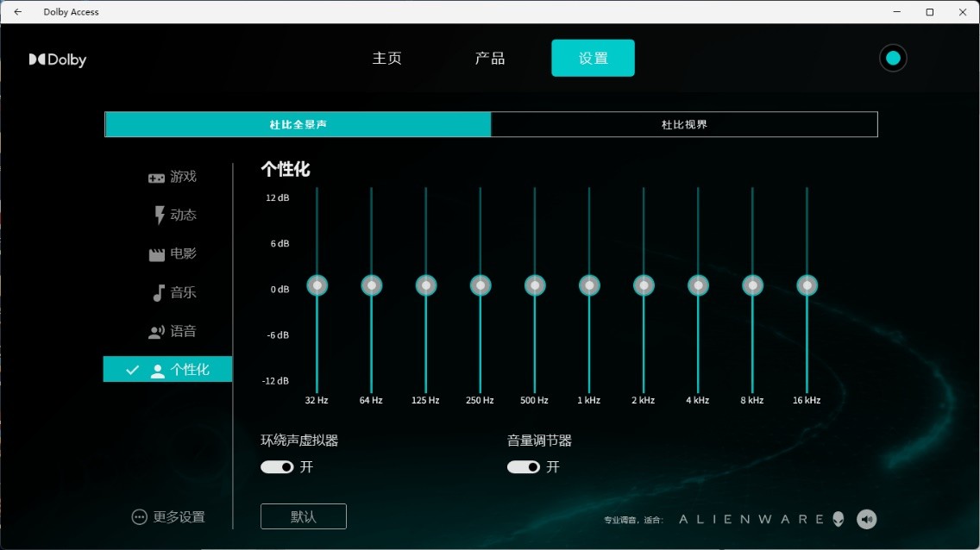The image size is (980, 550).
Task: Disable 音量调节器 (volume leveler)
Action: click(522, 466)
